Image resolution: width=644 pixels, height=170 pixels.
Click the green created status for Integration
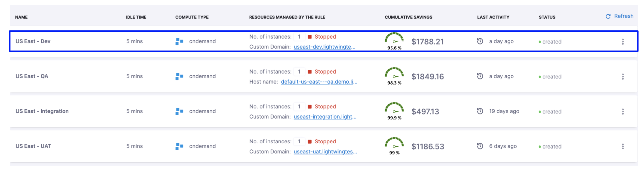pyautogui.click(x=550, y=112)
